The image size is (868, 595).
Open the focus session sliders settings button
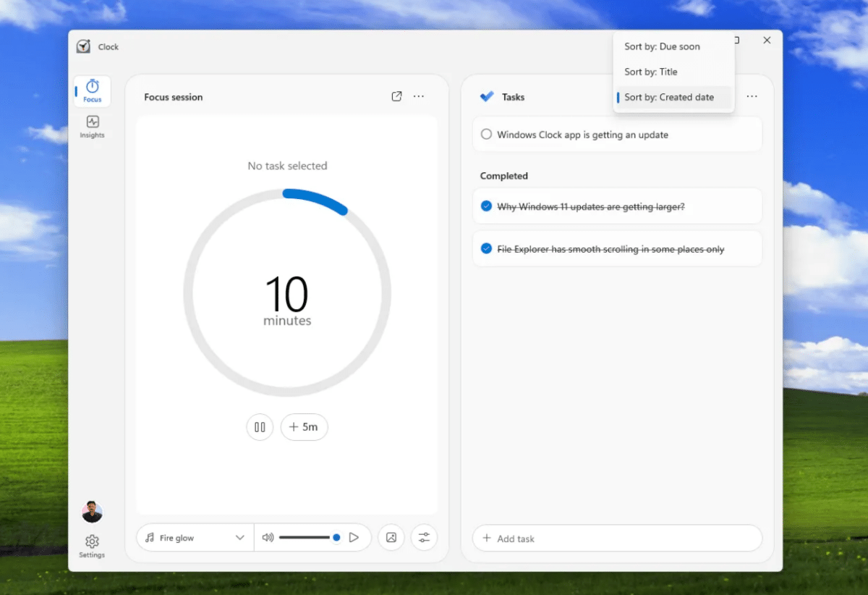click(x=424, y=537)
